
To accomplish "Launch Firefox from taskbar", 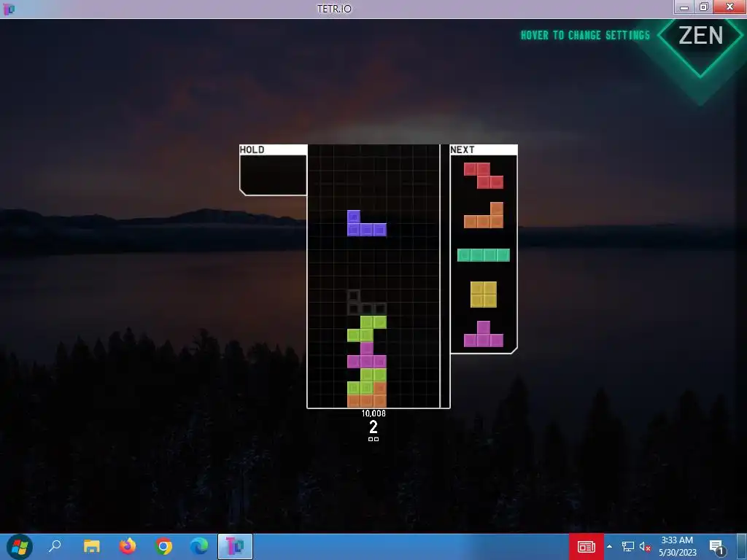I will [127, 546].
